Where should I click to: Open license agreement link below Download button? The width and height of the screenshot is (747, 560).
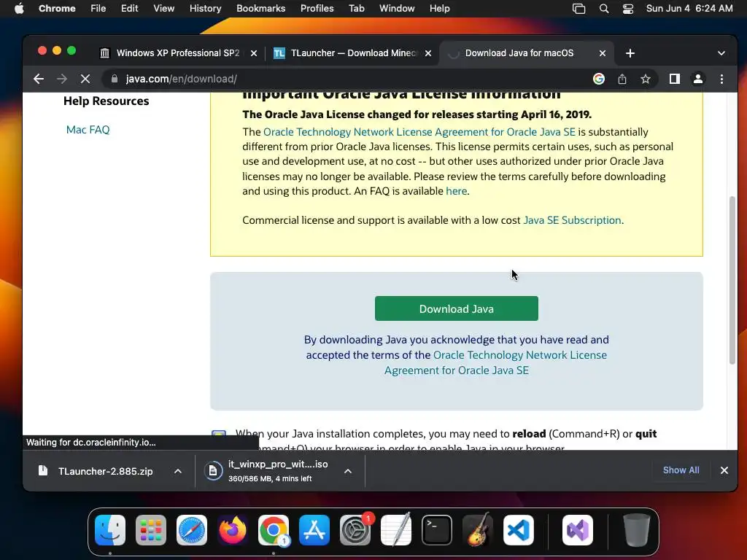(495, 362)
